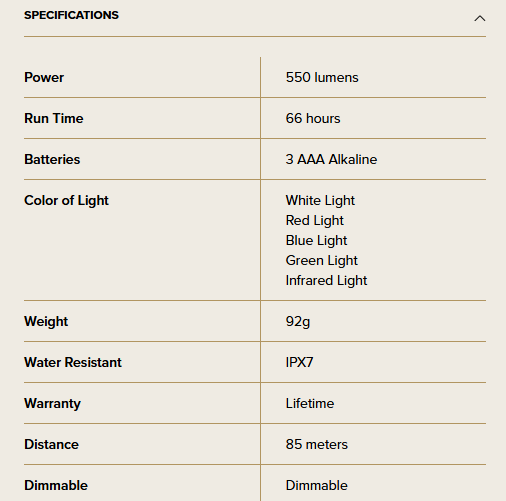
Task: Select the Water Resistant label
Action: point(73,362)
